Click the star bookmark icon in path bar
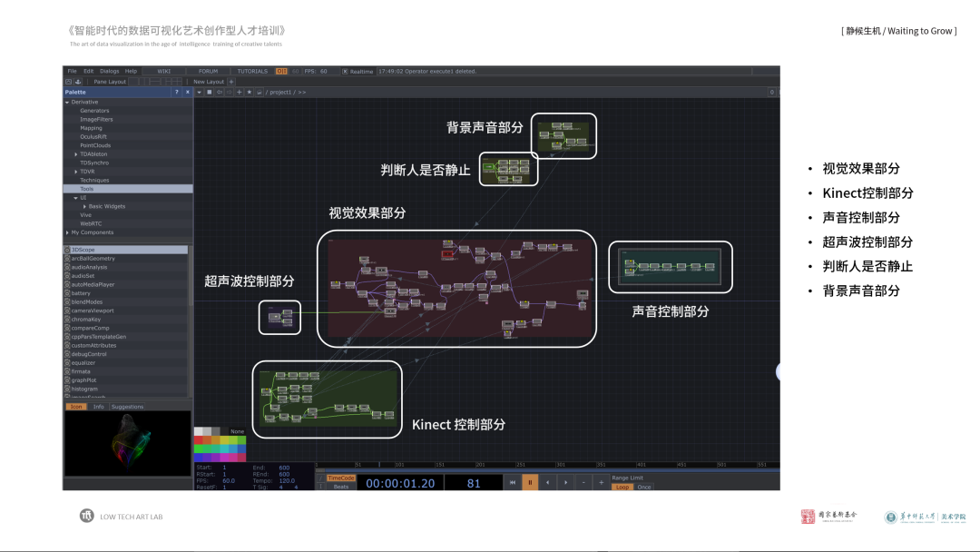980x552 pixels. coord(250,92)
